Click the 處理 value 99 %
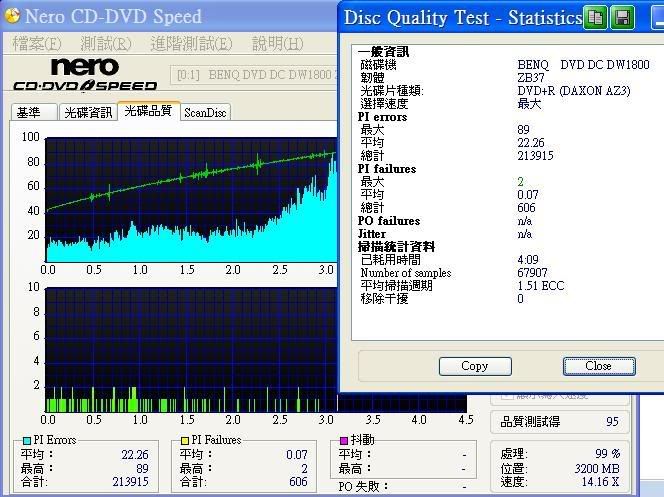 tap(608, 454)
